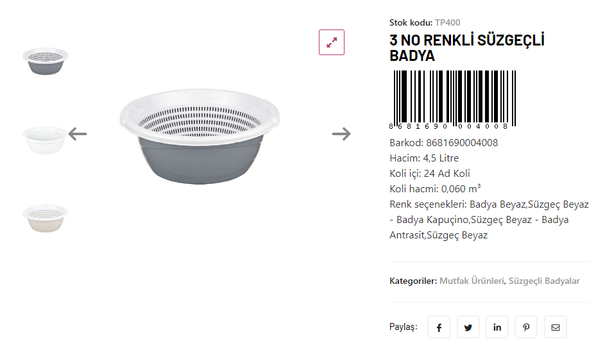Open the Mutfak Ürünleri category link

(472, 281)
